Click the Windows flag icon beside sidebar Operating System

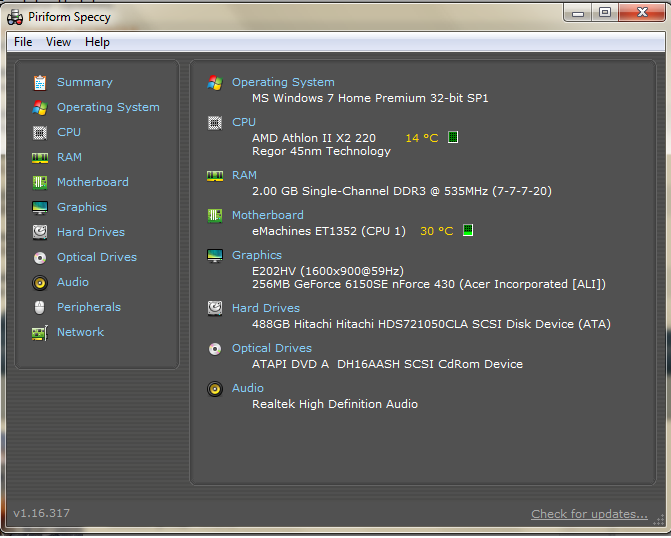pos(40,107)
